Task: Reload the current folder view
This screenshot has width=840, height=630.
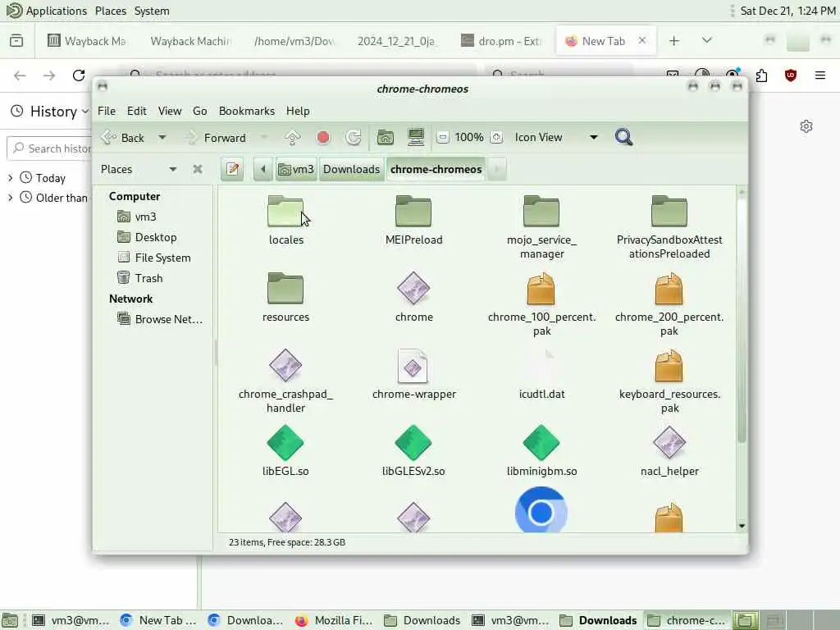Action: (354, 138)
